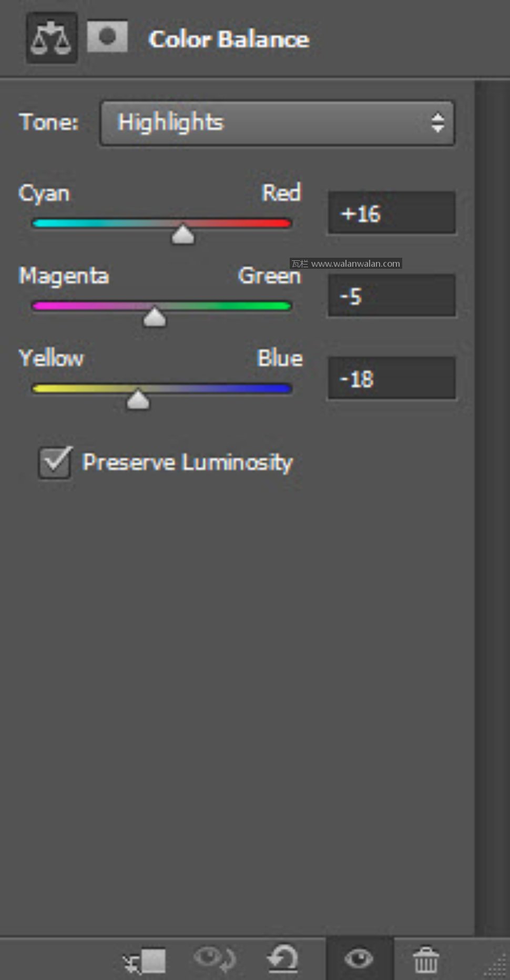
Task: Delete this adjustment layer with trash icon
Action: click(425, 960)
